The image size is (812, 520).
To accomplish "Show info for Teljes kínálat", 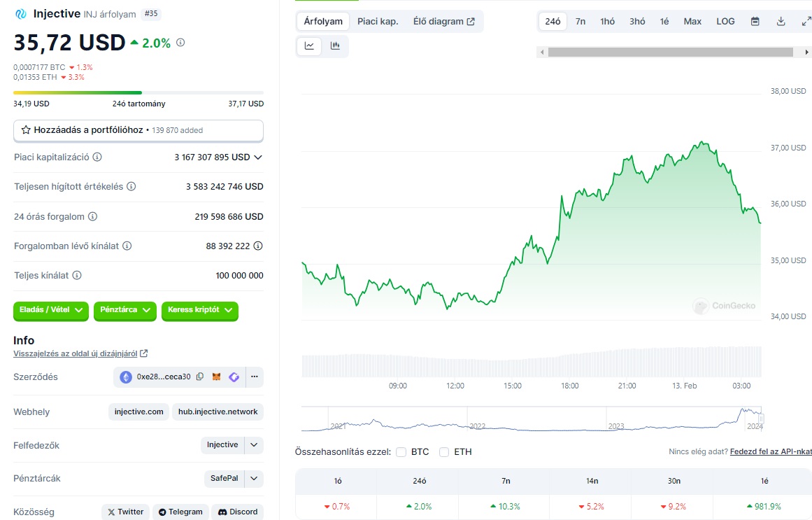I will [x=77, y=275].
